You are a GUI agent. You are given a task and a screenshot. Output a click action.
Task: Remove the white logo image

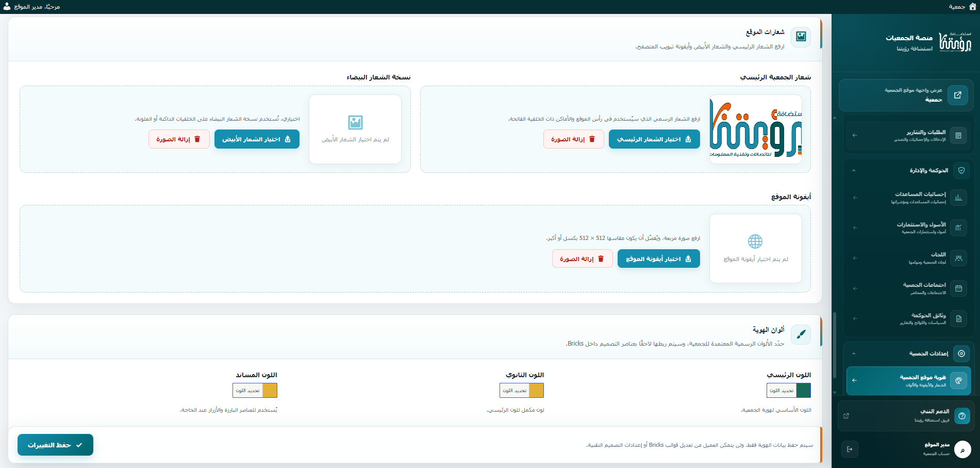click(x=179, y=139)
